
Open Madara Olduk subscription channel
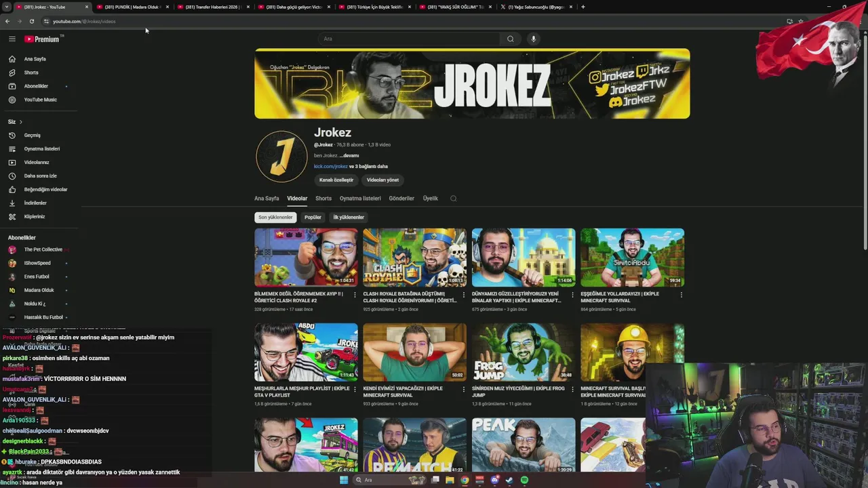tap(39, 290)
